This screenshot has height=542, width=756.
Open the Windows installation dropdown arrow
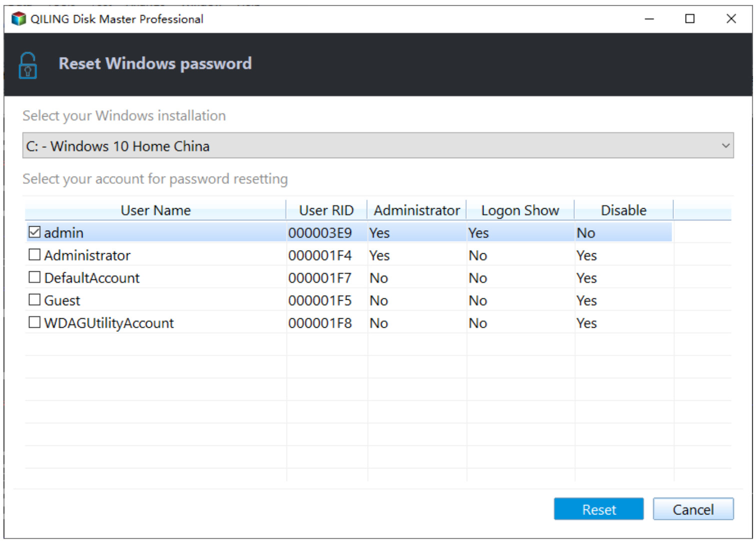tap(725, 146)
